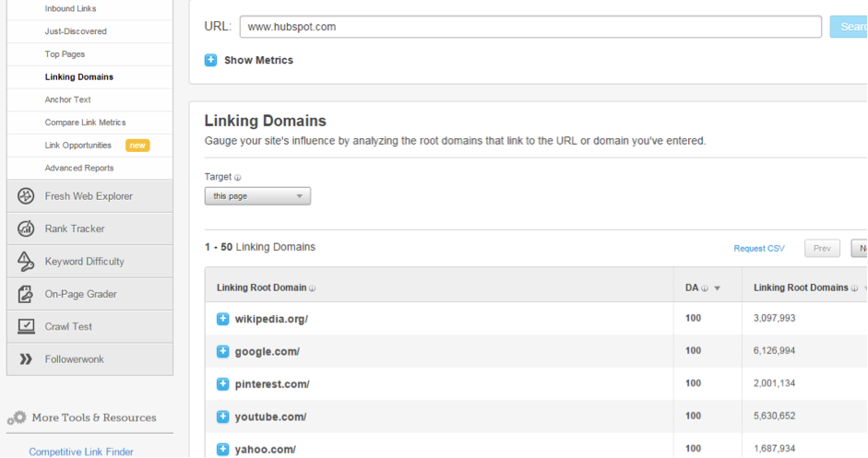Click the Request CSV link
868x458 pixels.
pos(758,249)
